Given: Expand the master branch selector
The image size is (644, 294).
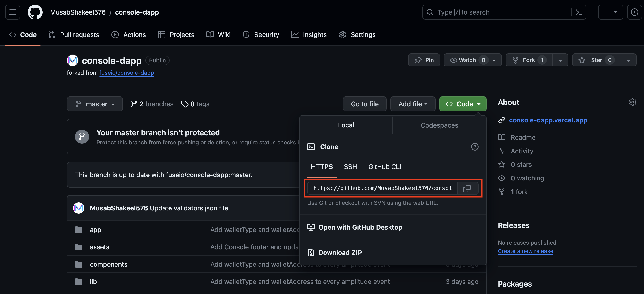Looking at the screenshot, I should (x=95, y=104).
